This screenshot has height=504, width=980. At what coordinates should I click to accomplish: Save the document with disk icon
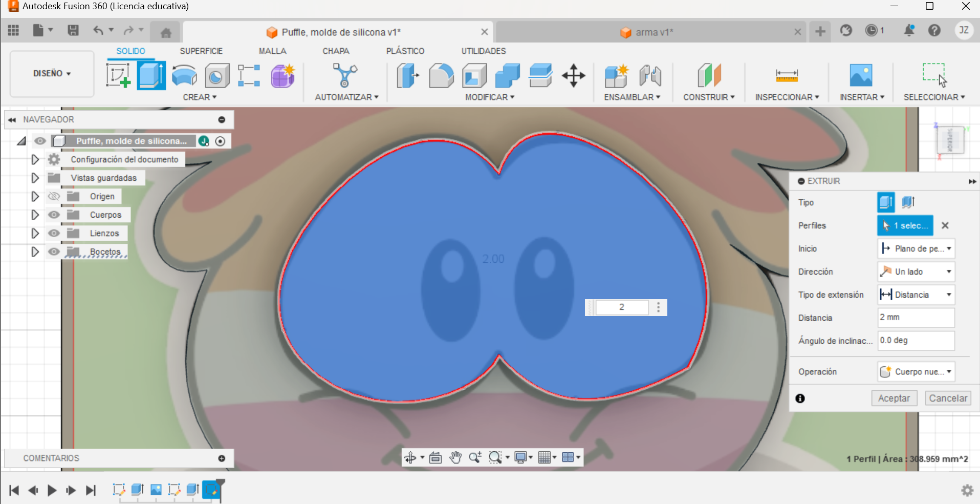coord(73,31)
